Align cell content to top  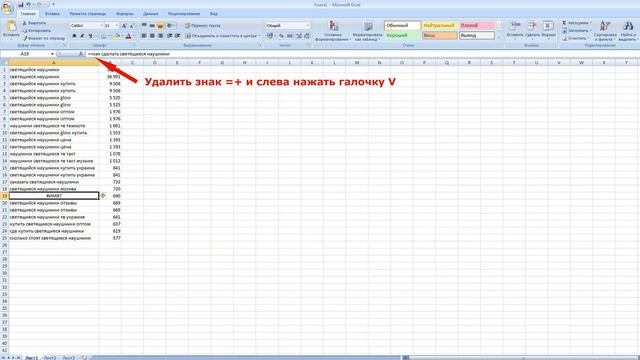coord(144,26)
